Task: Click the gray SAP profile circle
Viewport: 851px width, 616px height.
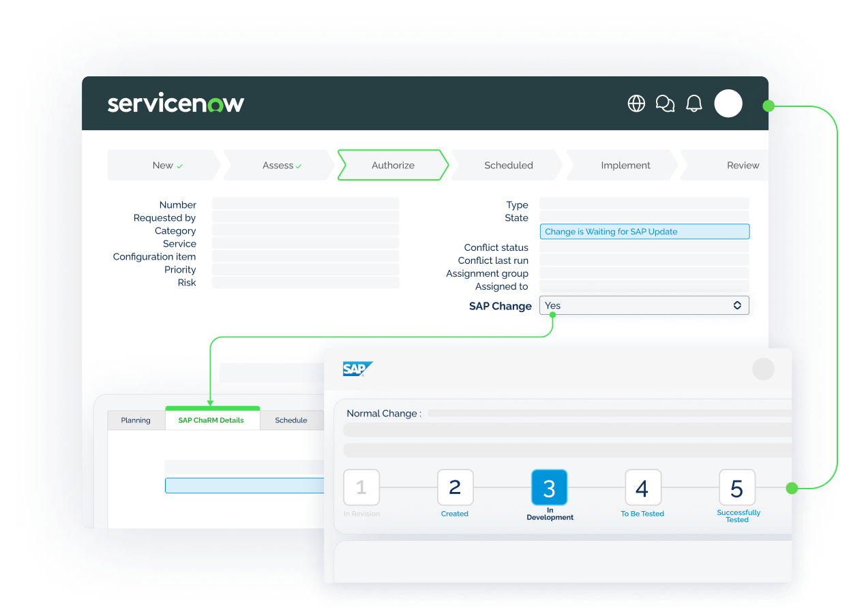Action: click(x=763, y=369)
